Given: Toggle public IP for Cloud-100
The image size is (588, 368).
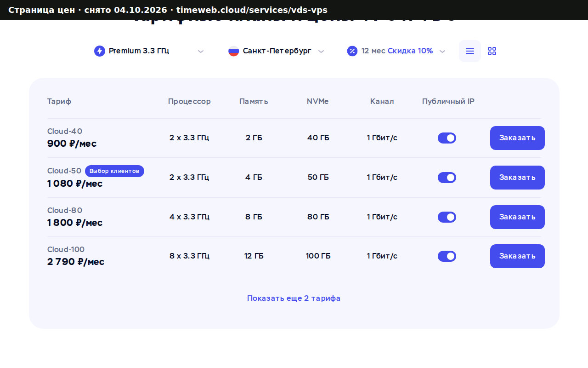Looking at the screenshot, I should click(x=447, y=256).
